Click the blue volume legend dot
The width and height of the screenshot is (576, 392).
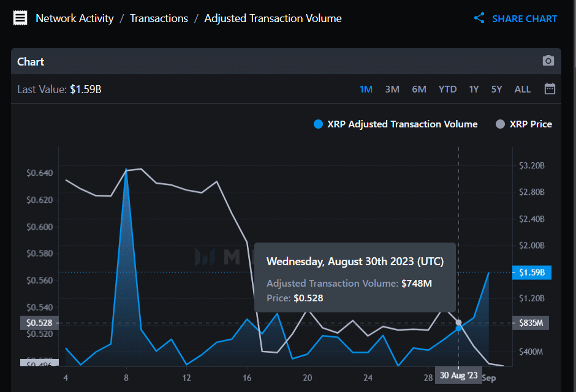(x=318, y=124)
